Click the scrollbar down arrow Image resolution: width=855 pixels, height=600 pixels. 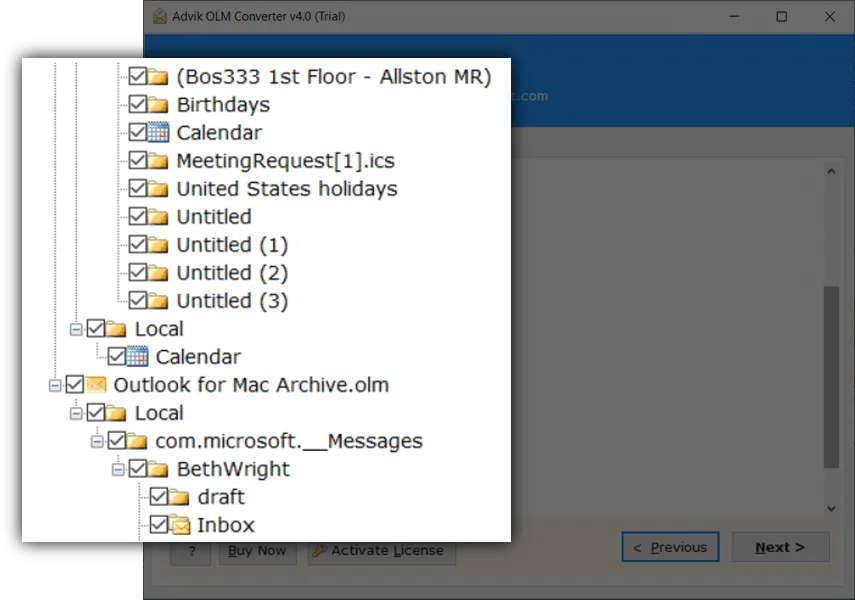click(x=831, y=508)
